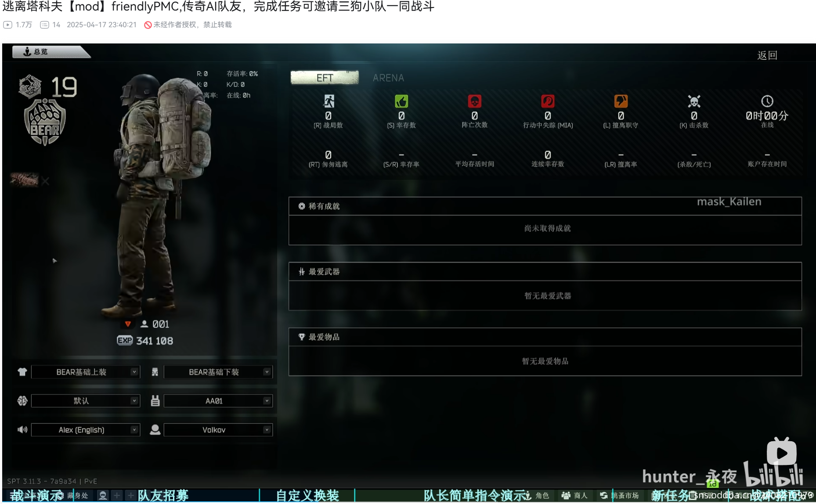Click the dogtag icon beside AA01
This screenshot has width=816, height=504.
tap(155, 400)
